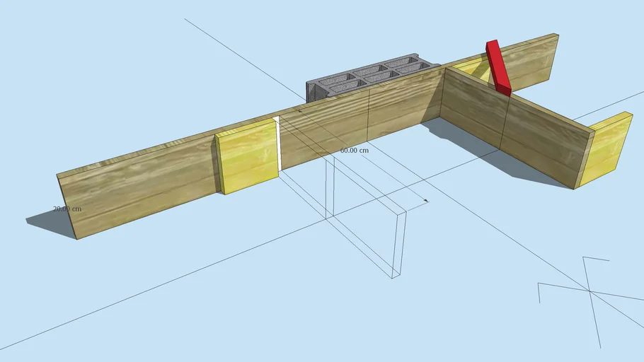Click the yellow wedge behind the red bracket
The width and height of the screenshot is (644, 362).
click(474, 69)
